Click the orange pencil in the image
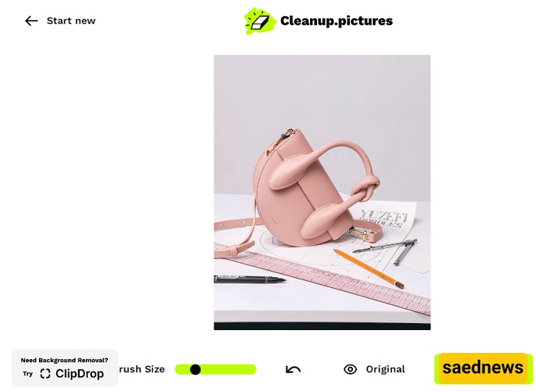Screen dimensions: 536x392 368,269
